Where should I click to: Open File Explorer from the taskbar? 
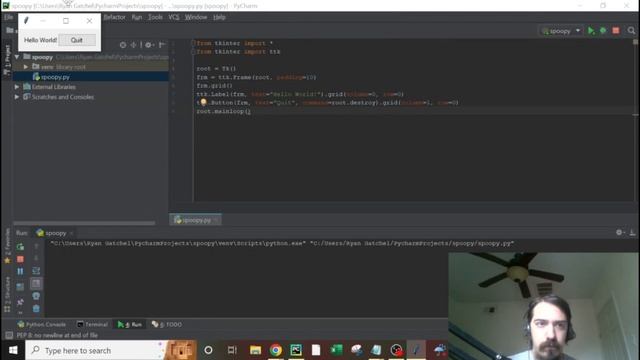(256, 350)
